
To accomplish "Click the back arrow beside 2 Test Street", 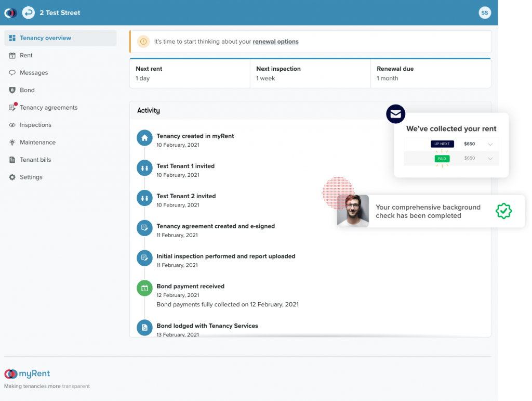I will pyautogui.click(x=29, y=12).
